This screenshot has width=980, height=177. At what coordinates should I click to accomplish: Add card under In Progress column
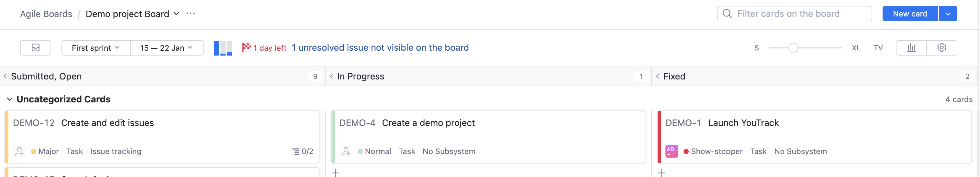pyautogui.click(x=335, y=173)
